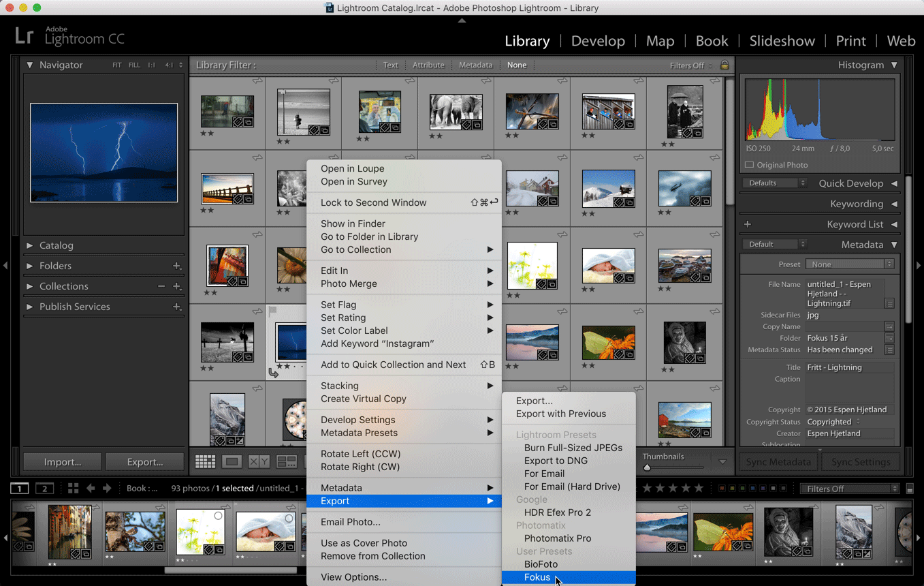Go to folder via Folder field arrow
The height and width of the screenshot is (586, 924).
(889, 338)
